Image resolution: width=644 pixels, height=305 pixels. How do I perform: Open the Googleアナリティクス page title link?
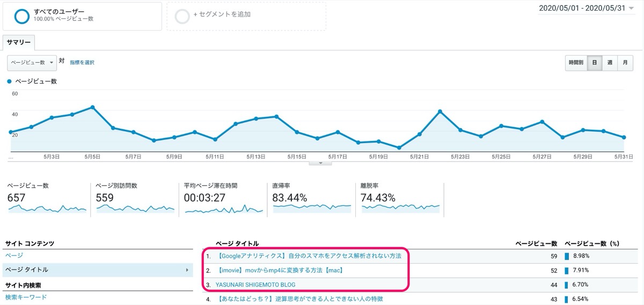click(x=309, y=256)
